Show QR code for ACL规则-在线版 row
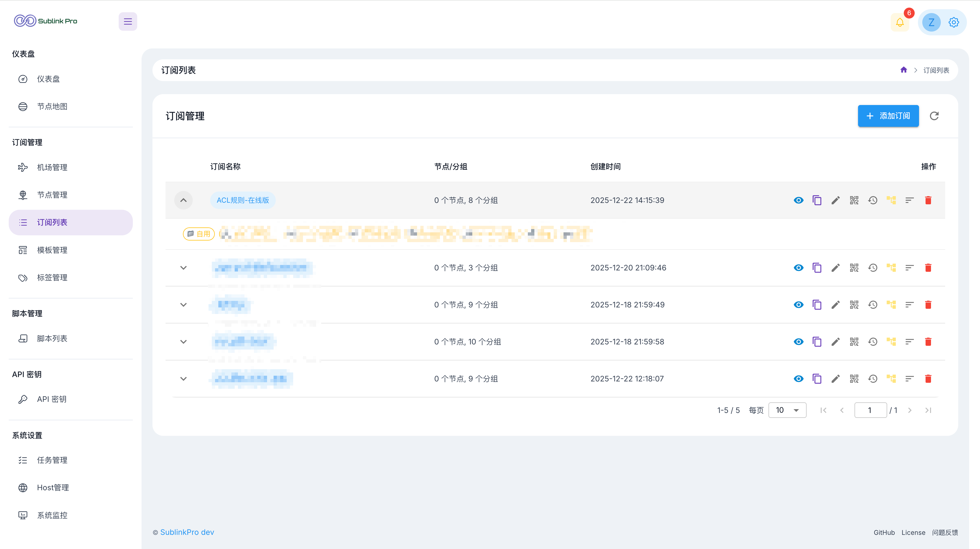980x549 pixels. (x=854, y=200)
